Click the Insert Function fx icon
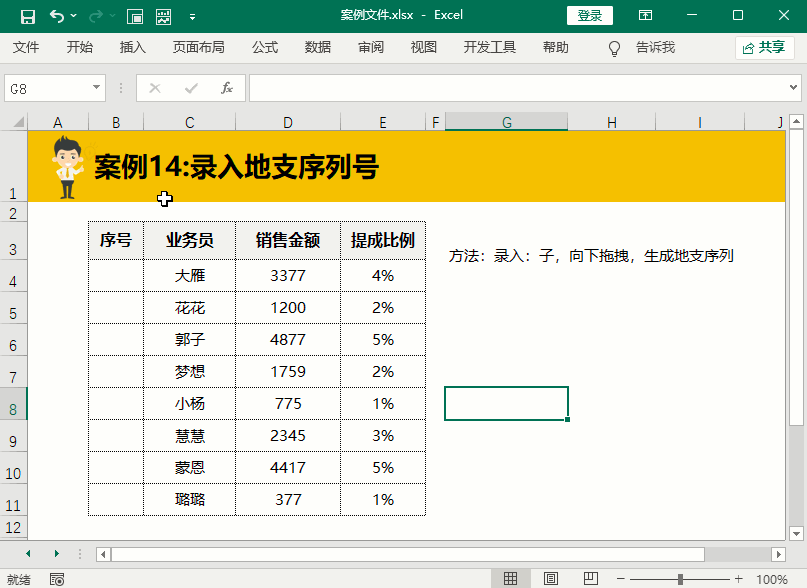Image resolution: width=807 pixels, height=588 pixels. tap(227, 88)
